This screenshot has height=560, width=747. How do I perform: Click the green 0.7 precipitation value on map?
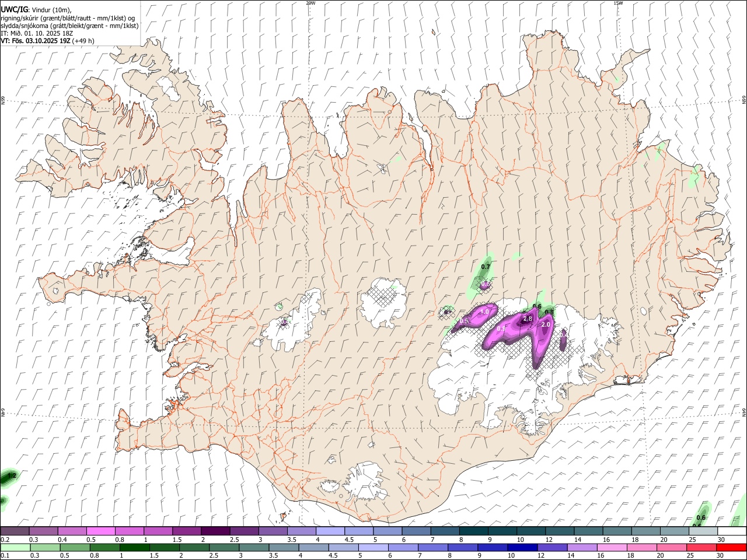tap(486, 267)
